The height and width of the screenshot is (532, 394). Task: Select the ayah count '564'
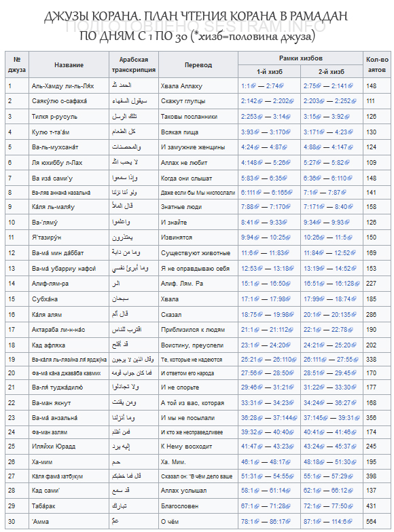point(371,522)
